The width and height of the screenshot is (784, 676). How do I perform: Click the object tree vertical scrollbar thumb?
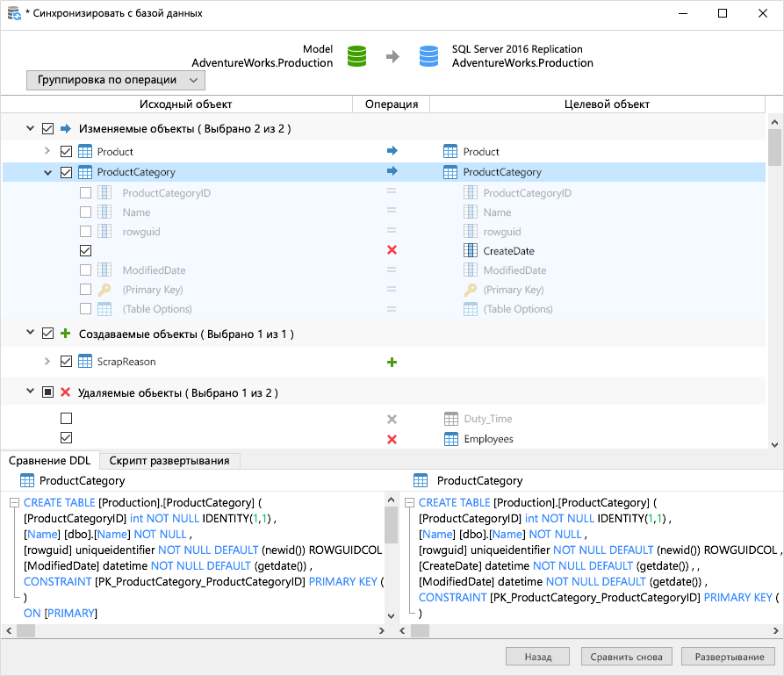click(774, 148)
